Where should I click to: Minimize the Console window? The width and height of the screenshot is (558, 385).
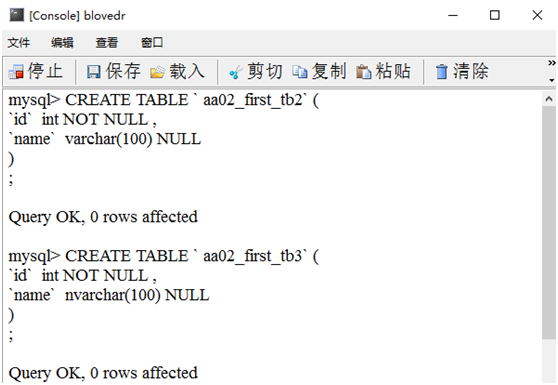click(453, 15)
